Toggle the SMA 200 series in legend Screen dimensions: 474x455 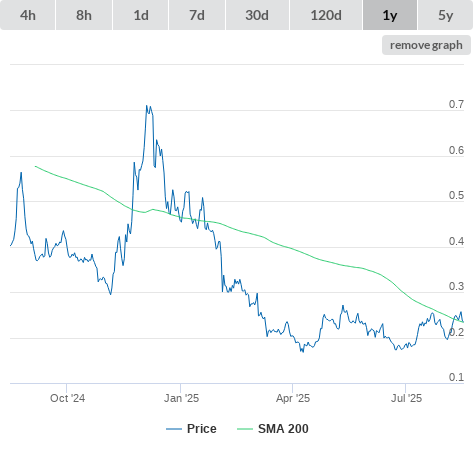273,429
